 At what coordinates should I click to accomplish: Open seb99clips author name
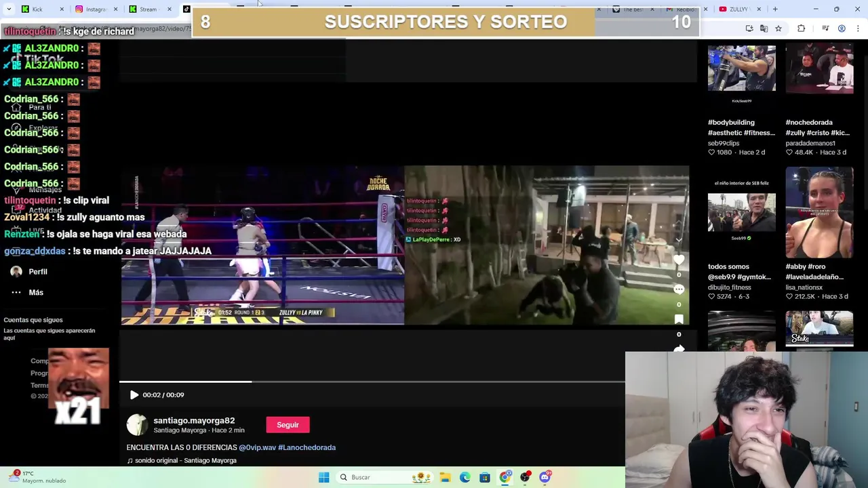click(724, 144)
